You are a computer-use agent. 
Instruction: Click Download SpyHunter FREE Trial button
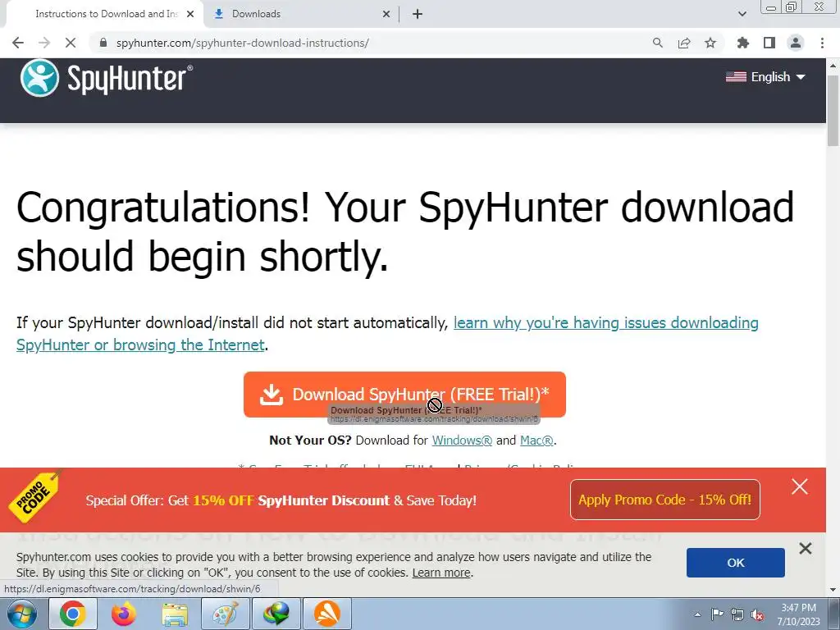[x=404, y=395]
